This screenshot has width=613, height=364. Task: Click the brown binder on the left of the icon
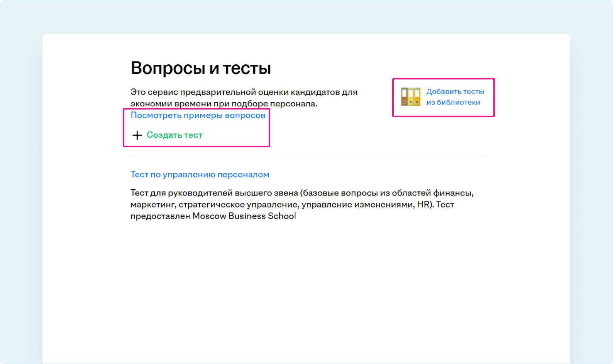[404, 97]
